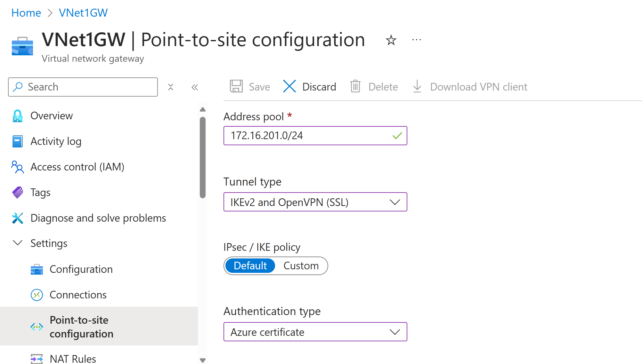Click the Address pool input field
642x364 pixels.
coord(307,136)
